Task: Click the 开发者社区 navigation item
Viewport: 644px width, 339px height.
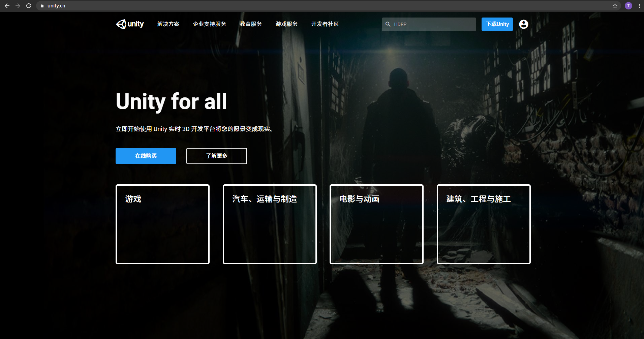Action: 325,24
